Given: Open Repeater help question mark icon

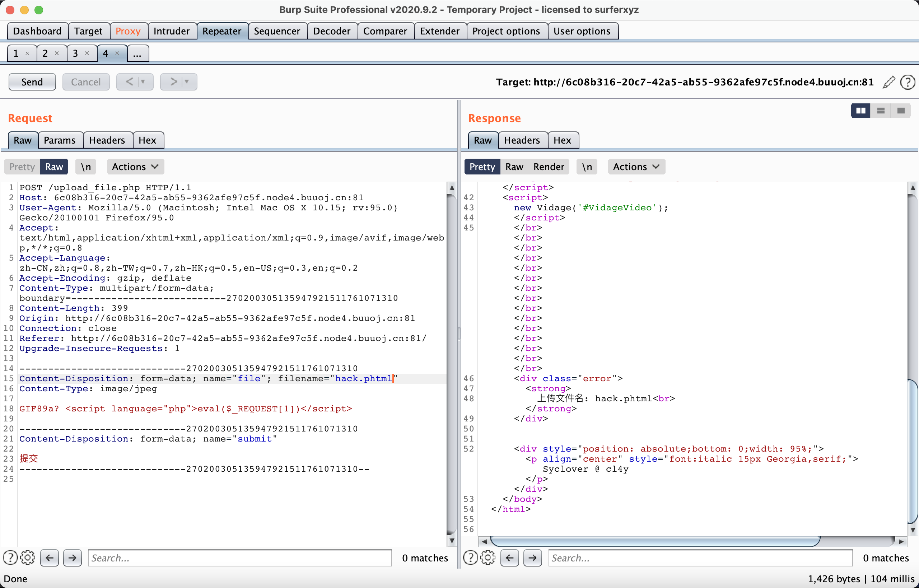Looking at the screenshot, I should pyautogui.click(x=908, y=82).
